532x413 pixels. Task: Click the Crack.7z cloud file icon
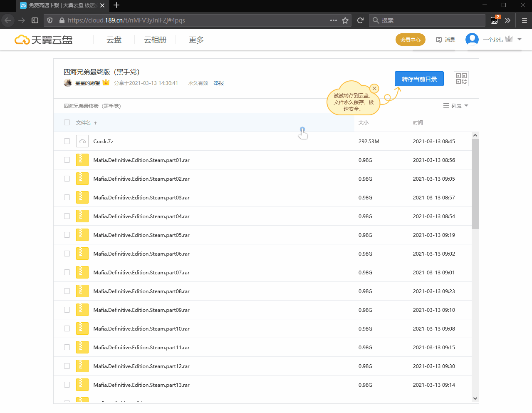pyautogui.click(x=82, y=141)
